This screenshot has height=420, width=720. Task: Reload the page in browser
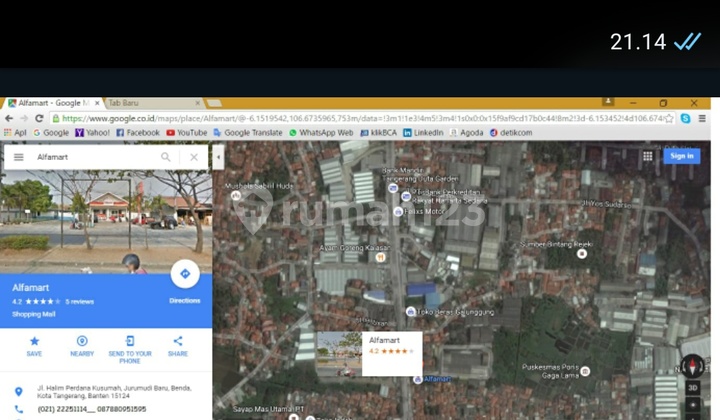(x=39, y=118)
